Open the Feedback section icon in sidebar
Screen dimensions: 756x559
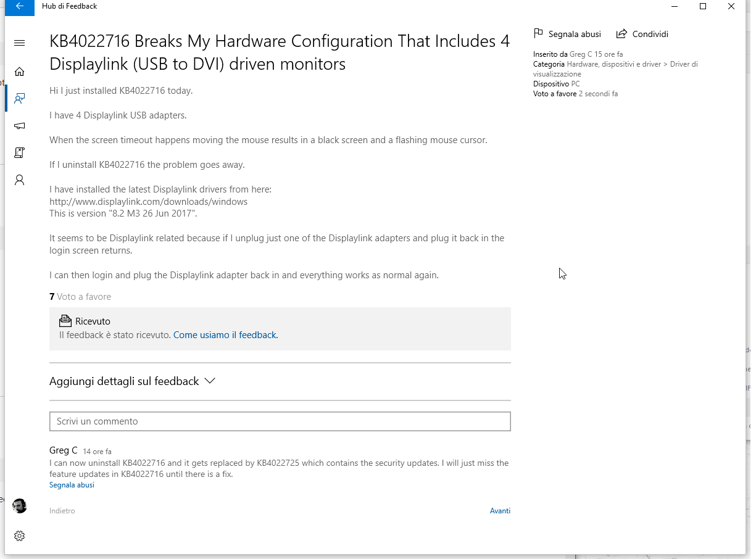click(x=20, y=99)
